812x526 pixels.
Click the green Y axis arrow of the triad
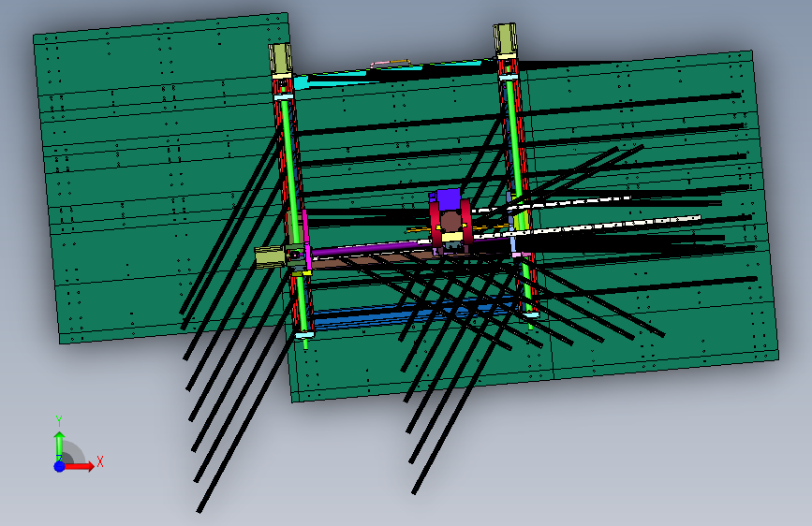[x=60, y=445]
